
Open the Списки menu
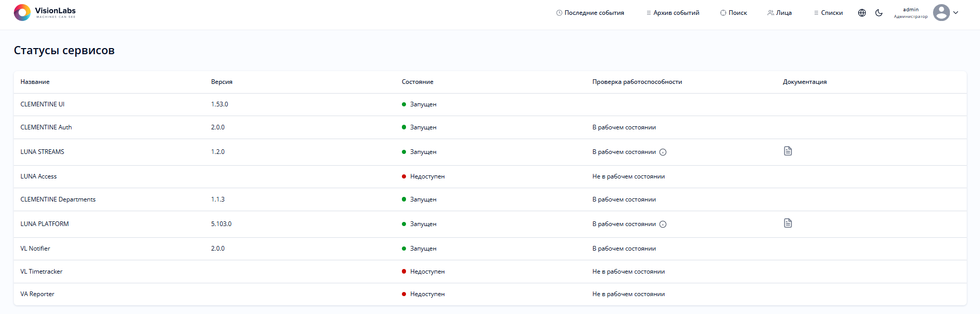828,13
